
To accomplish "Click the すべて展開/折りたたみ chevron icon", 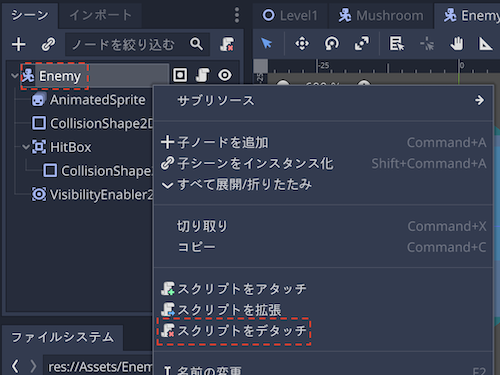I will coord(167,185).
